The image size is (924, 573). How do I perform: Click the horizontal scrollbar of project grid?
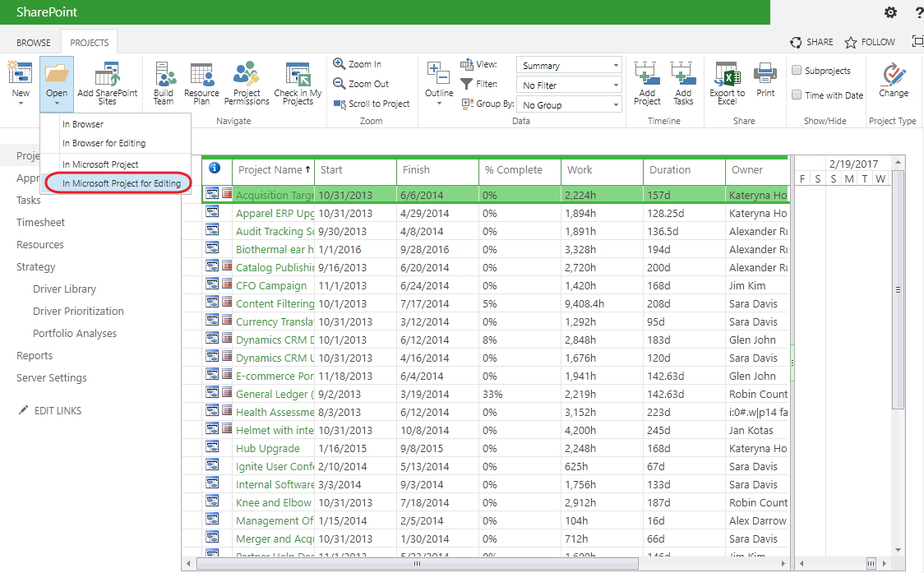pyautogui.click(x=417, y=564)
